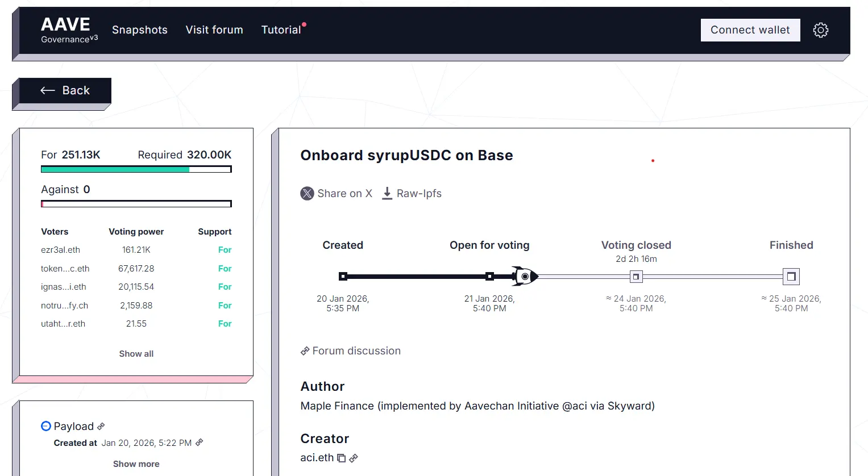Show more payload details
Viewport: 868px width, 476px height.
pyautogui.click(x=136, y=464)
